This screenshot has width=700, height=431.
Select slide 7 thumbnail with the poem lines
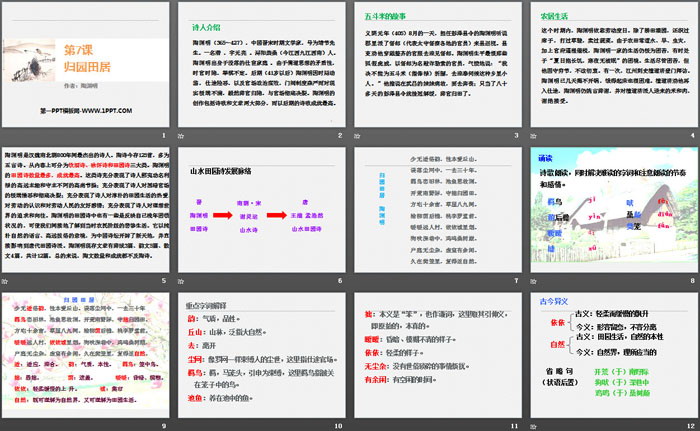(x=438, y=210)
